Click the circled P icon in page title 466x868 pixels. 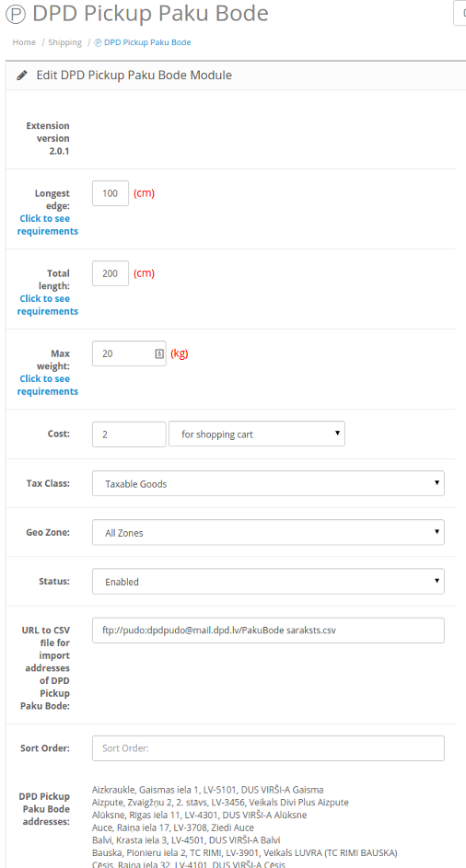[x=15, y=15]
